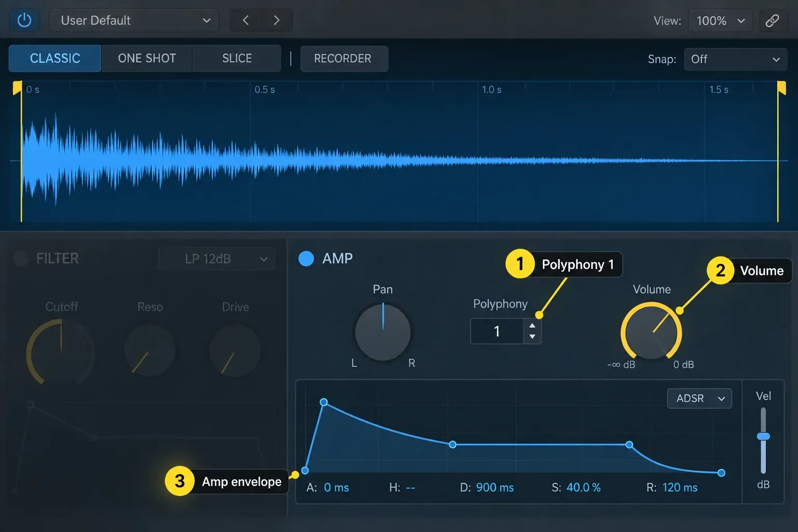Switch to the CLASSIC mode tab
This screenshot has height=532, width=798.
[55, 58]
